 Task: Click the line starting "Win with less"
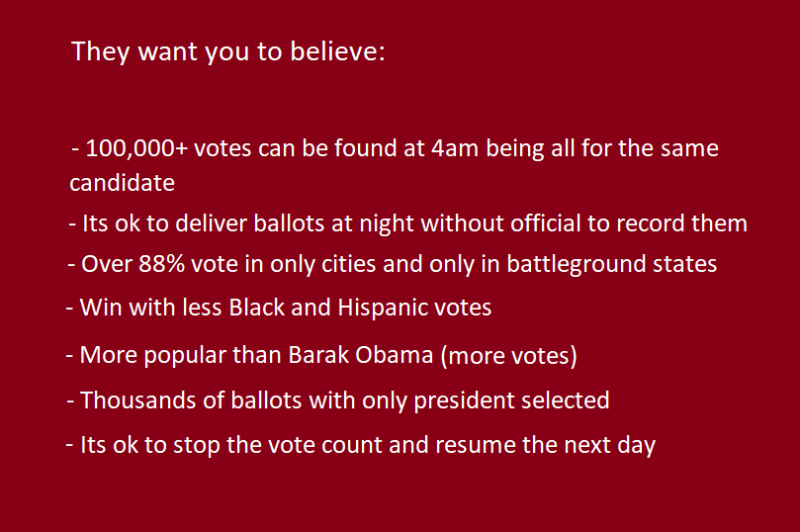[279, 308]
